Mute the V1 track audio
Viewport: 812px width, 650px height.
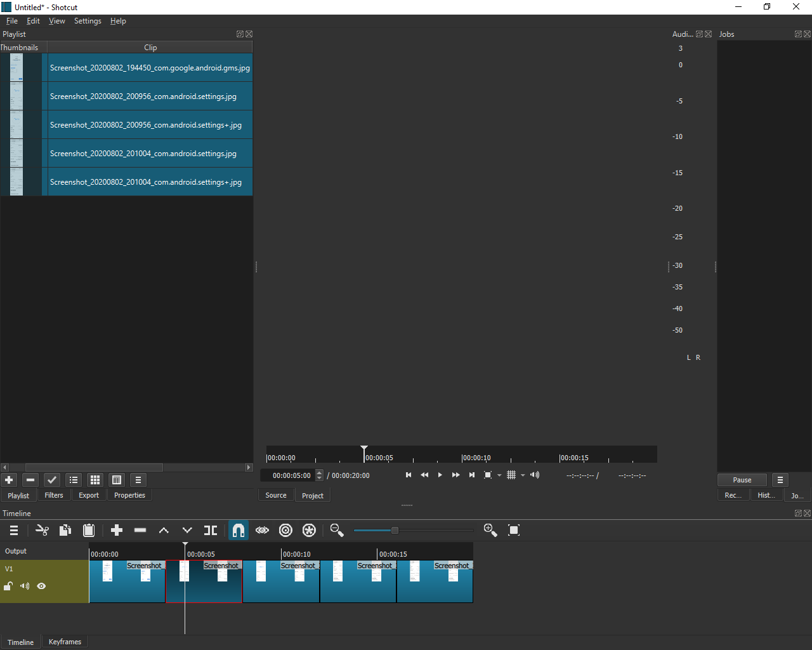click(25, 586)
